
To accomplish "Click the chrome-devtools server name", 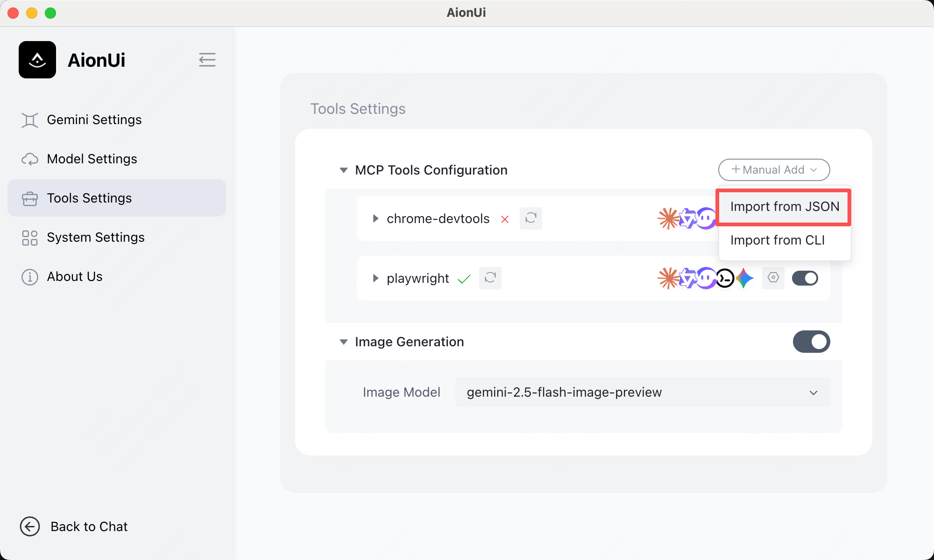I will click(438, 218).
